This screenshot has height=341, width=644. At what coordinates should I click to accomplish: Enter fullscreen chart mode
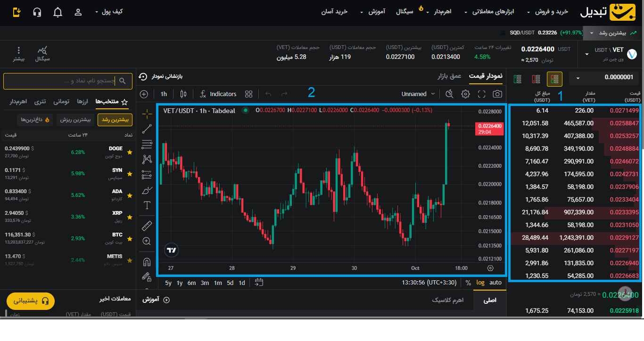[x=481, y=94]
